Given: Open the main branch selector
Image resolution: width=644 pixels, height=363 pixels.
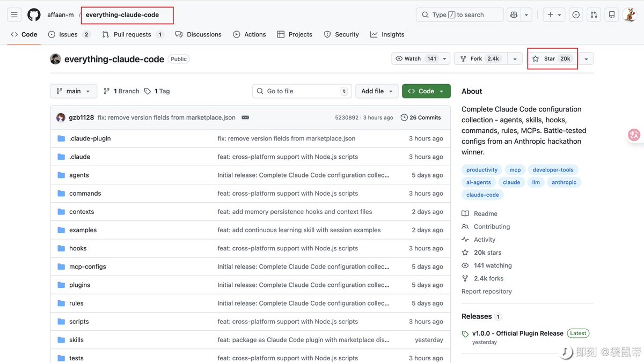Looking at the screenshot, I should (74, 91).
